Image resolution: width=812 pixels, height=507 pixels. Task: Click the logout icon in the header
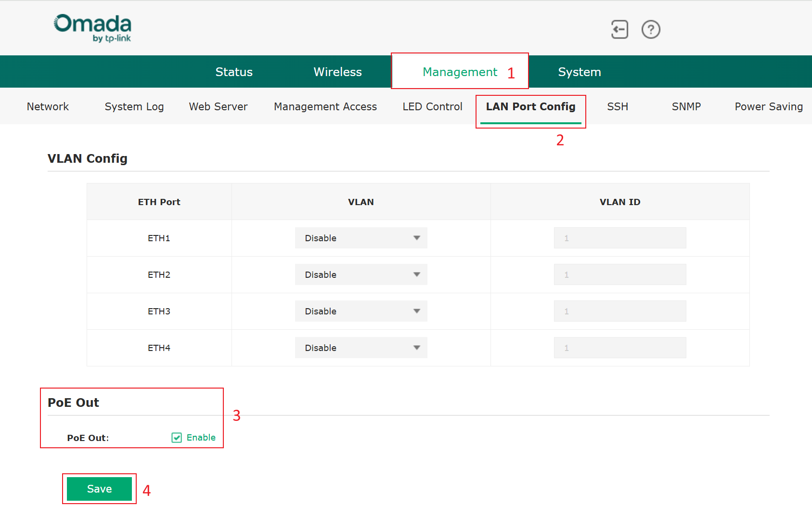pos(619,29)
